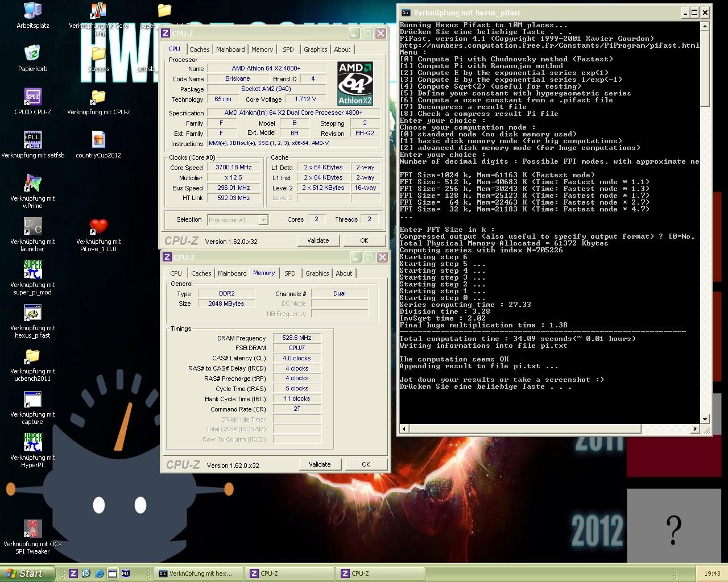Click Validate in the Memory tab window
The width and height of the screenshot is (728, 582).
(320, 464)
